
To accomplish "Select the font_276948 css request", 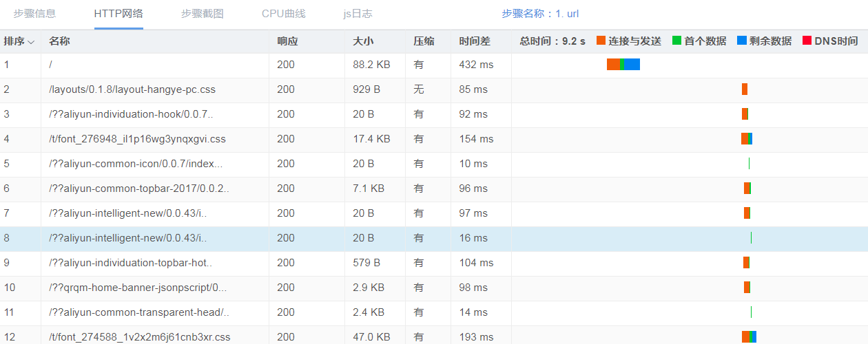I will click(137, 139).
